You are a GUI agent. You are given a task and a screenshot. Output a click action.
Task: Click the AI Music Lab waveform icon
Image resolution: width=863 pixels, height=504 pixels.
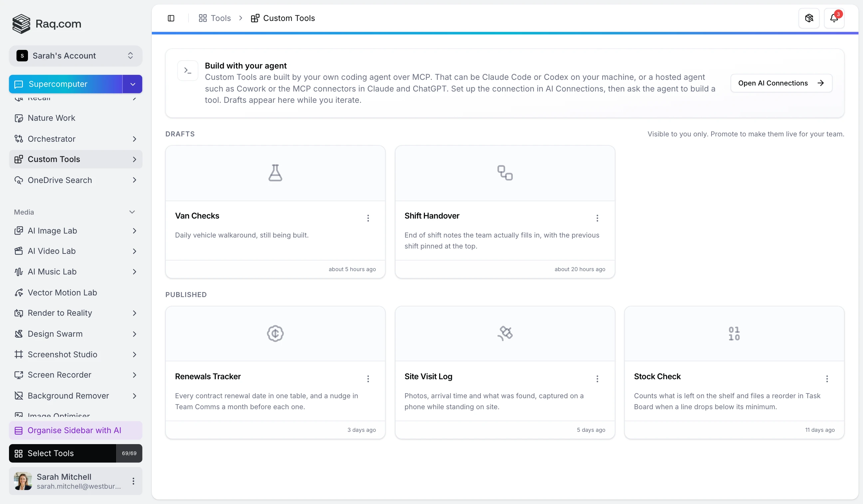pyautogui.click(x=19, y=272)
